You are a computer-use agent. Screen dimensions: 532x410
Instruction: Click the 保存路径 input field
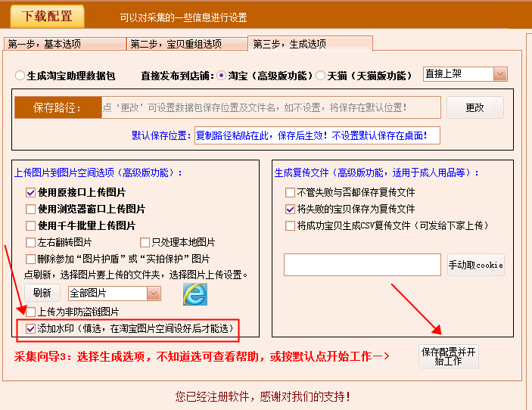[271, 108]
